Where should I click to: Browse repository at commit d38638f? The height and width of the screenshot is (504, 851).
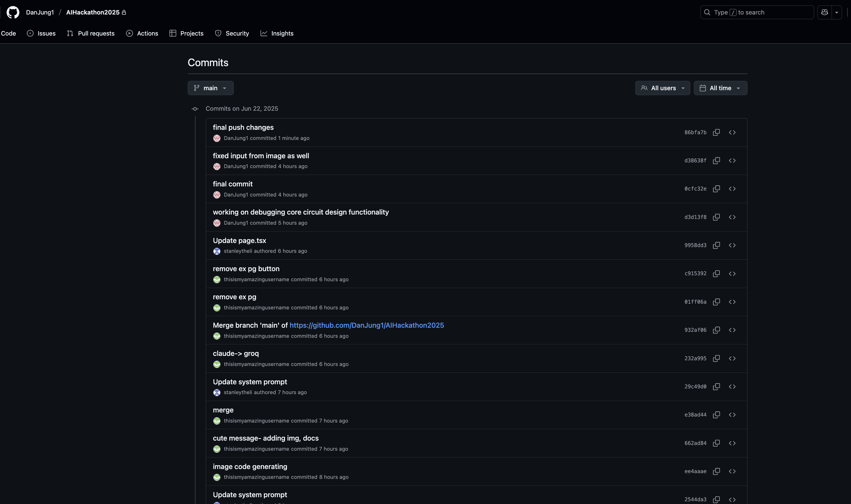(732, 161)
